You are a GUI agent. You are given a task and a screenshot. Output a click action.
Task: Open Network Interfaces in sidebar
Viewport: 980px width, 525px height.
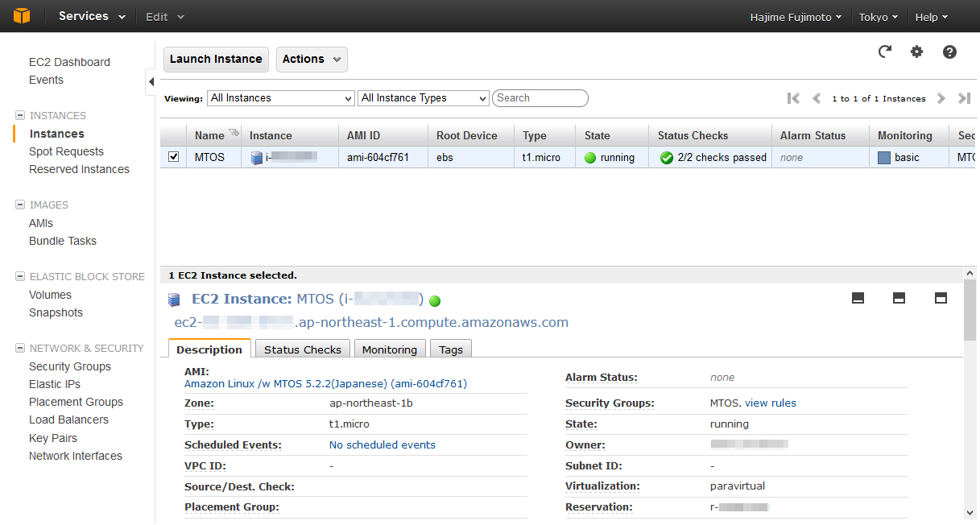pos(76,456)
